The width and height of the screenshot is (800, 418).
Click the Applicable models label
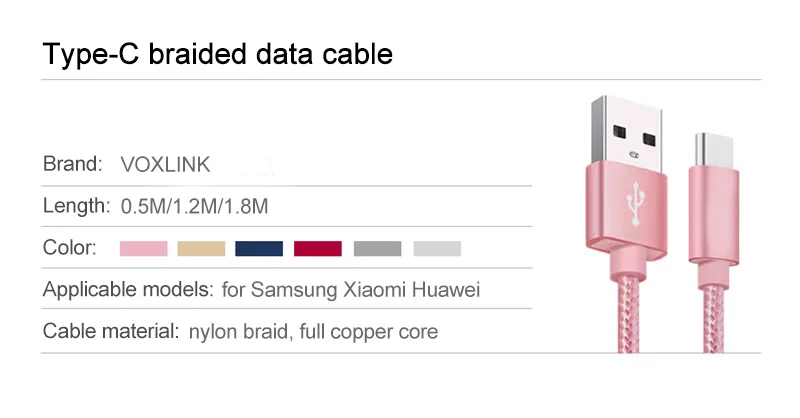128,289
